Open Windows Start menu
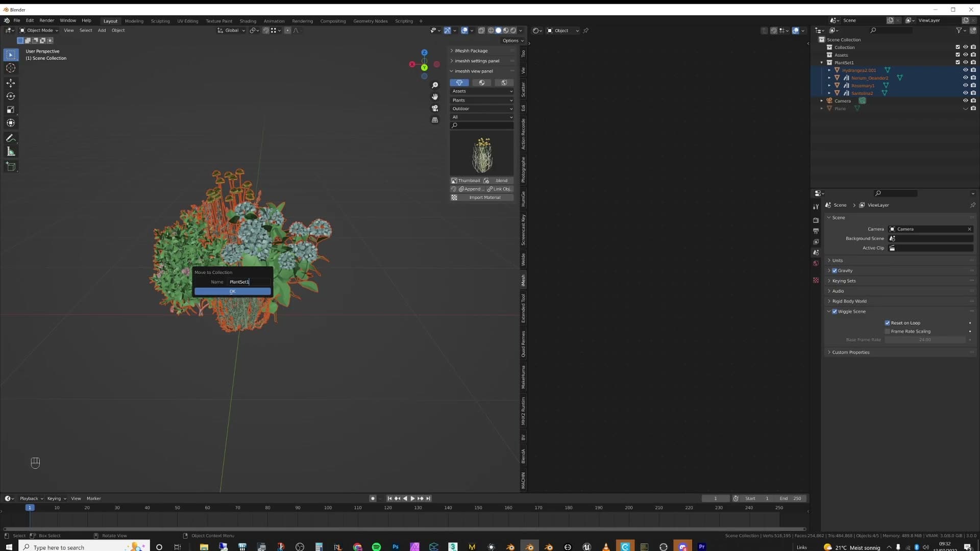This screenshot has height=551, width=980. pyautogui.click(x=9, y=547)
